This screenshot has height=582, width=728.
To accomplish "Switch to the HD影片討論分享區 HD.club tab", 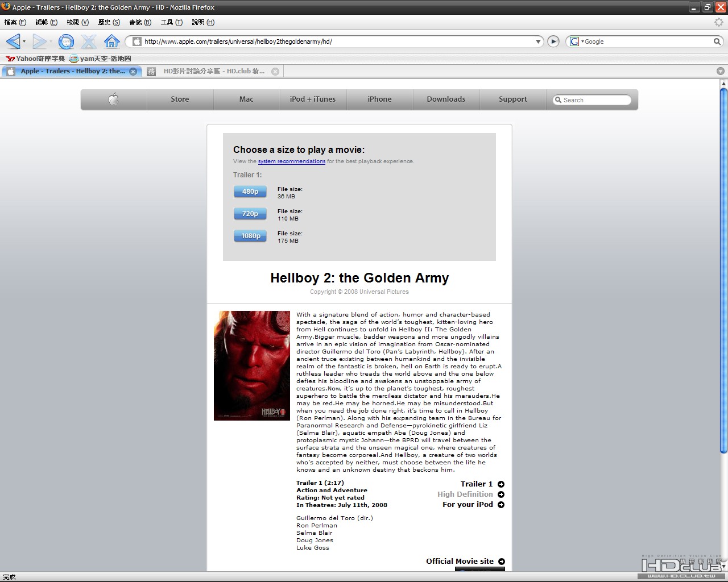I will pos(213,71).
